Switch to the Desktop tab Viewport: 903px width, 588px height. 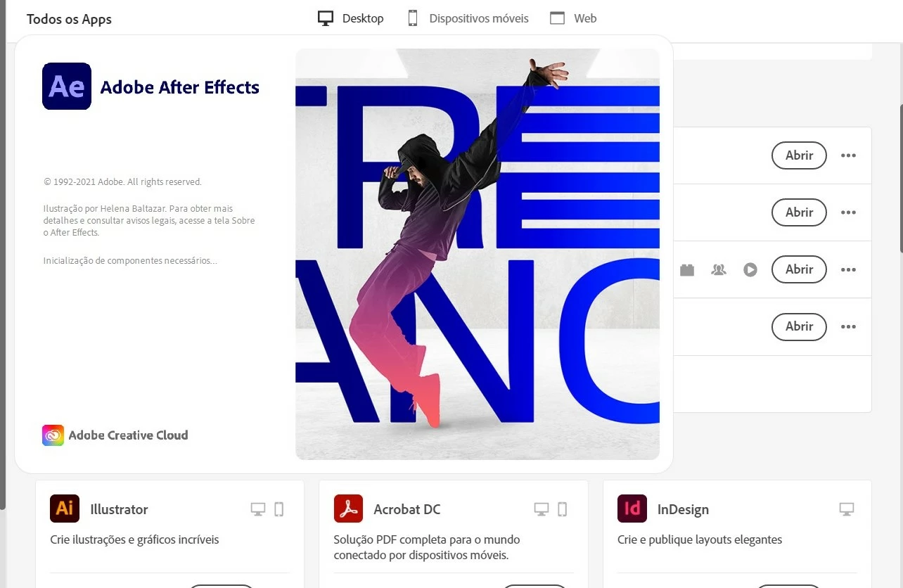(x=350, y=18)
